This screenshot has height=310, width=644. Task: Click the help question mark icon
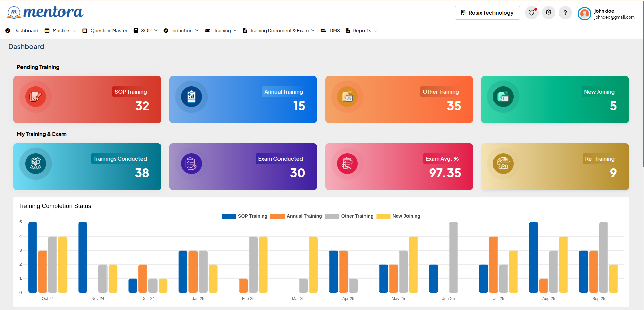pyautogui.click(x=565, y=13)
